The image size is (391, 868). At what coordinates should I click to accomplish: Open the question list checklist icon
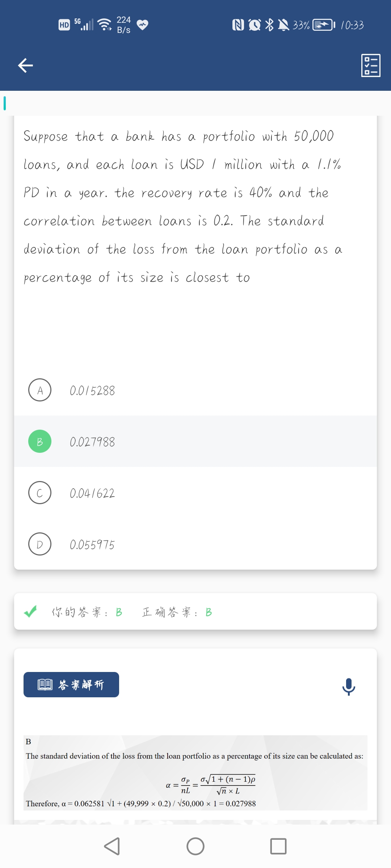point(371,65)
